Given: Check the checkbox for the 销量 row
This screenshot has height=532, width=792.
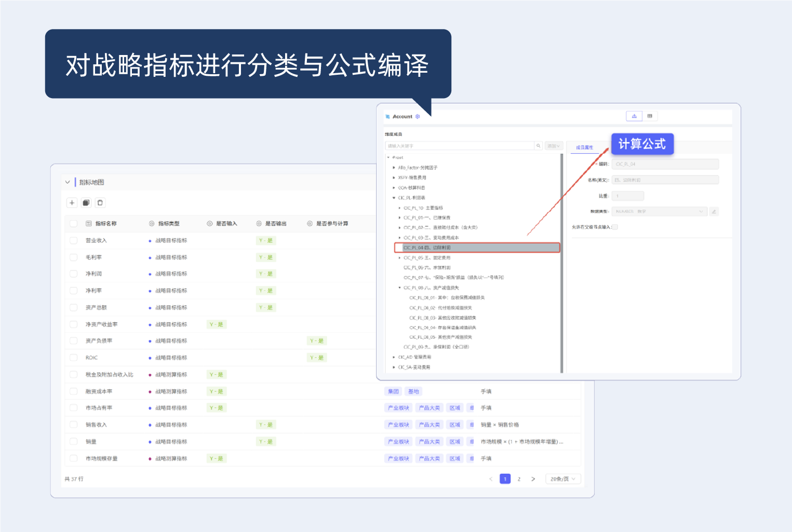Looking at the screenshot, I should point(73,442).
